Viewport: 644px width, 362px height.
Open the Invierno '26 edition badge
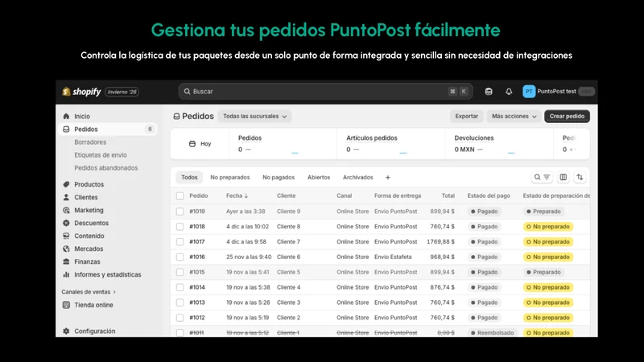(x=122, y=92)
